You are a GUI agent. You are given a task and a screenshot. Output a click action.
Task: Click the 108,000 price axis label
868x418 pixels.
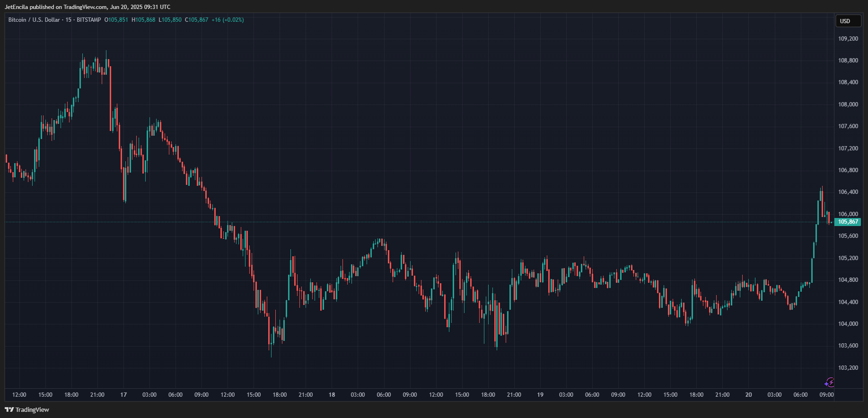coord(848,104)
